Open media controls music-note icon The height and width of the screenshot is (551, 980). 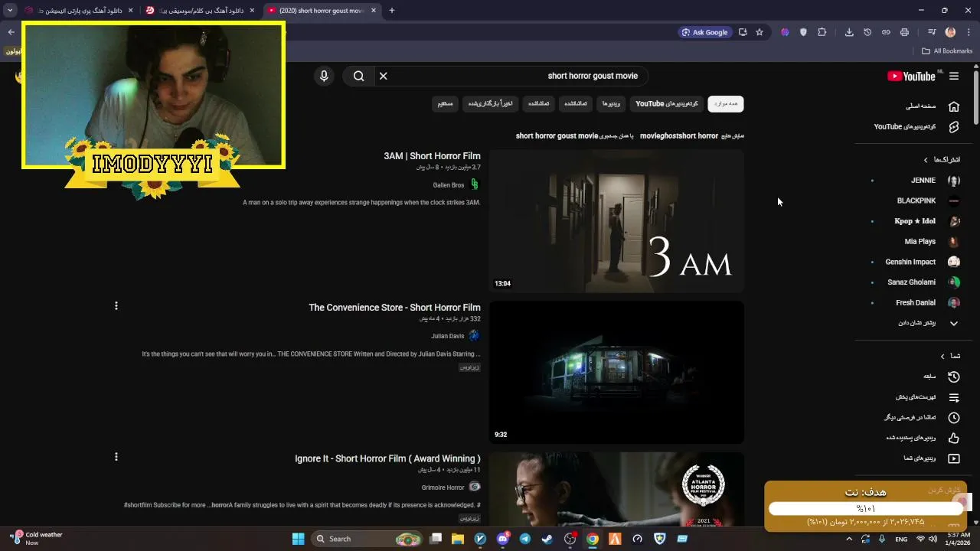point(932,32)
